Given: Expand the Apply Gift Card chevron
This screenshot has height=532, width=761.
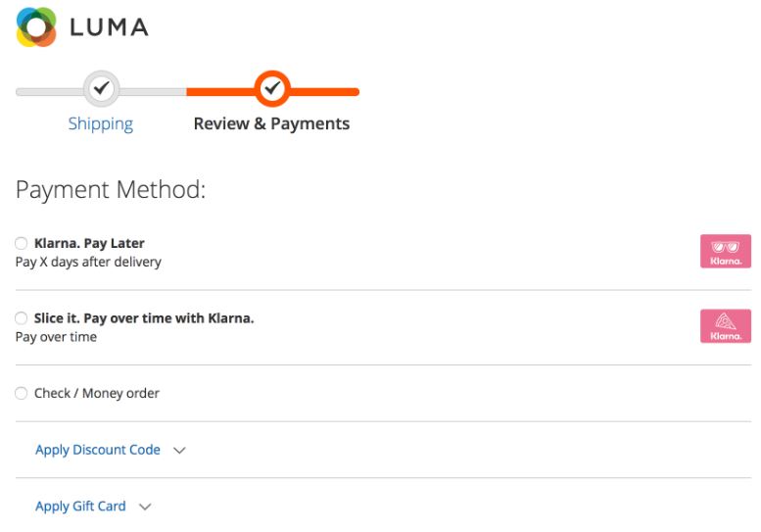Looking at the screenshot, I should (x=145, y=507).
